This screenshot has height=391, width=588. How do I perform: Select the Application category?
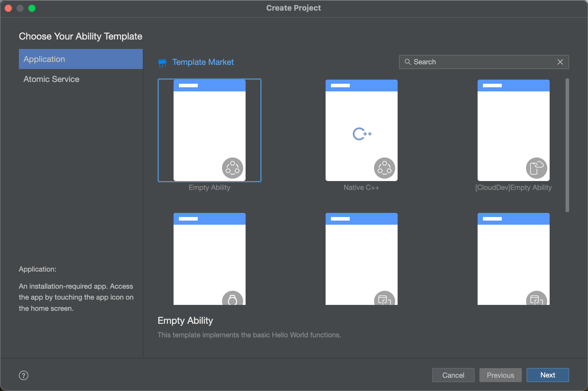pos(81,59)
